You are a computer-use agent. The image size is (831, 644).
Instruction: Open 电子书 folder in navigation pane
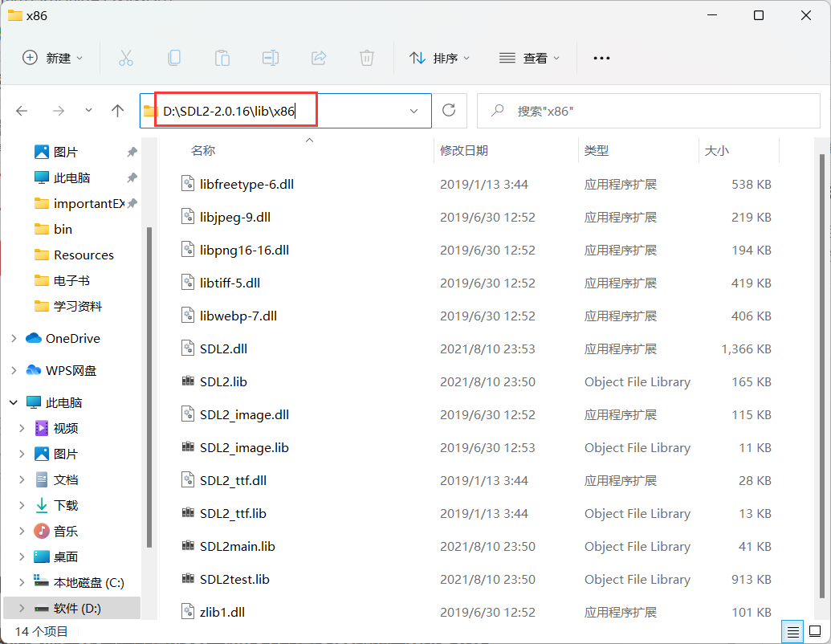(x=71, y=280)
